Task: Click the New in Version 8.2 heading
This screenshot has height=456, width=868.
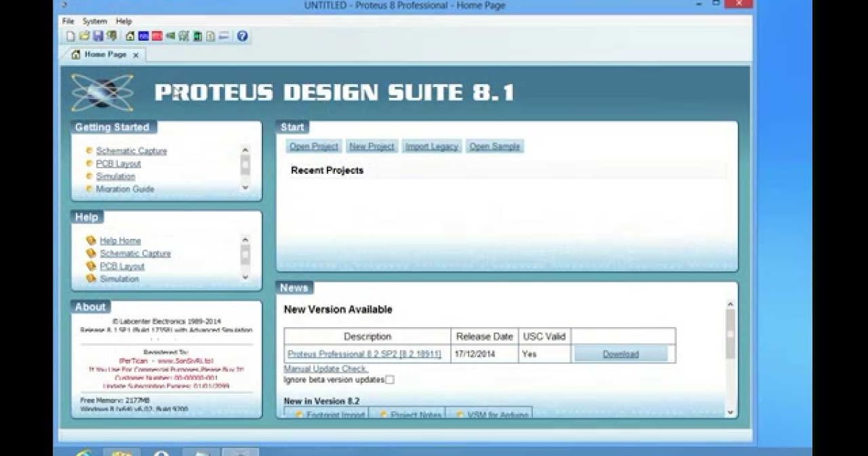Action: pyautogui.click(x=322, y=401)
